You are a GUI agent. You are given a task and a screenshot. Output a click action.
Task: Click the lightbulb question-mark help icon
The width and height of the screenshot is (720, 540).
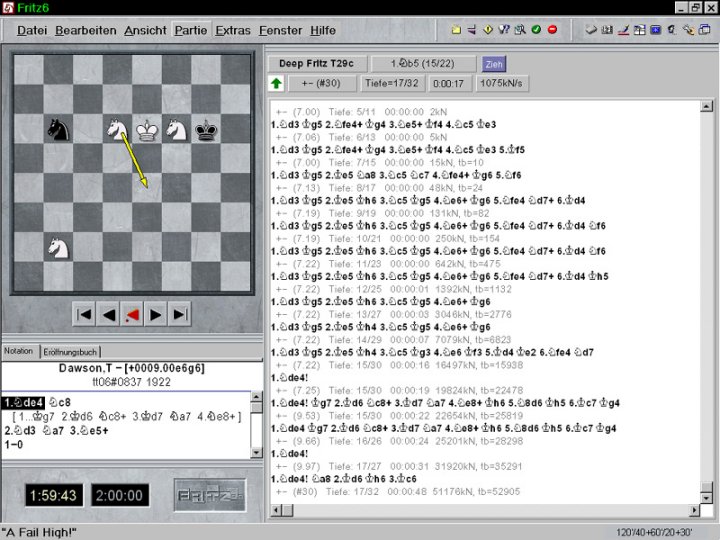coord(504,30)
